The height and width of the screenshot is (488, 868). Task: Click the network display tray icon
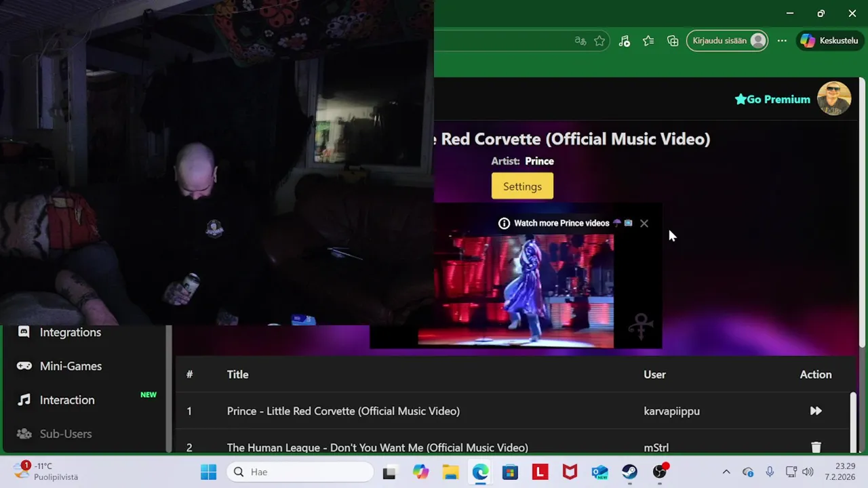[791, 472]
